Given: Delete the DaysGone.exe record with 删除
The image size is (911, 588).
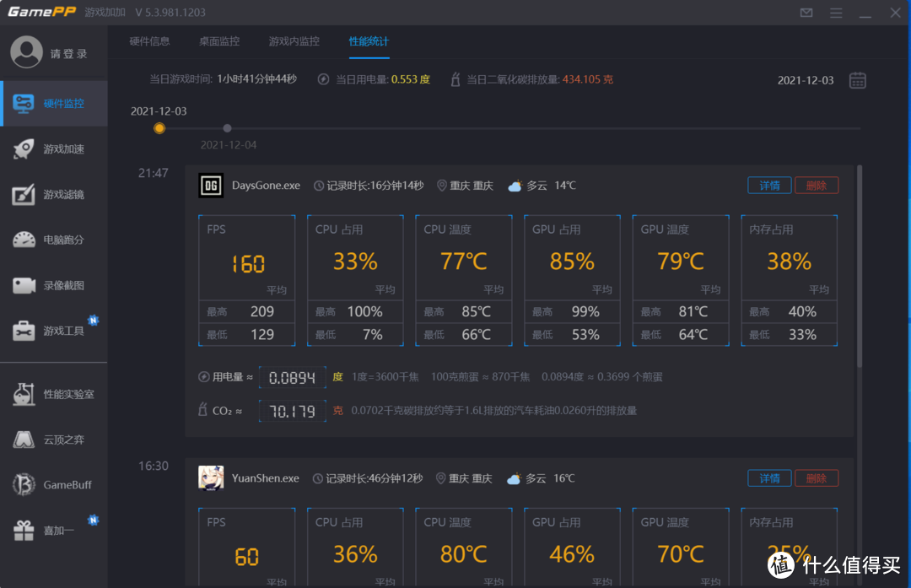Looking at the screenshot, I should [x=817, y=186].
